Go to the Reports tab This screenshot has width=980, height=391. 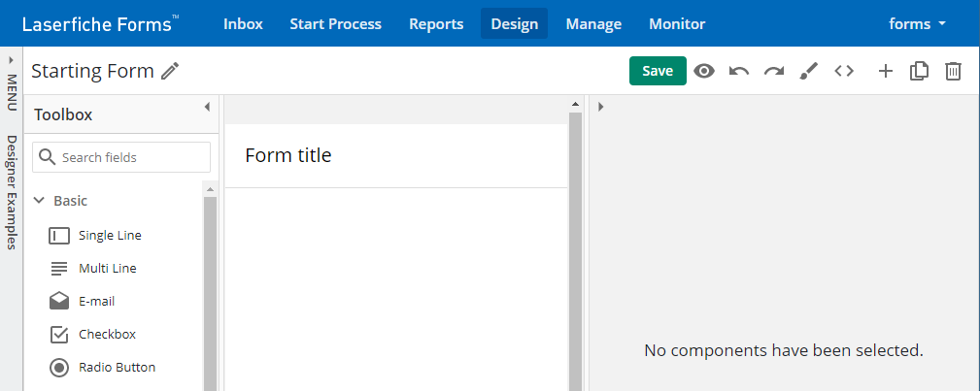[x=436, y=23]
